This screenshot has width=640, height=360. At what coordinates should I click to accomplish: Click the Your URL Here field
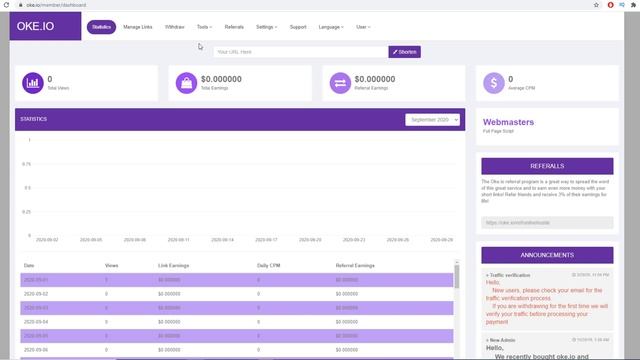click(x=301, y=52)
